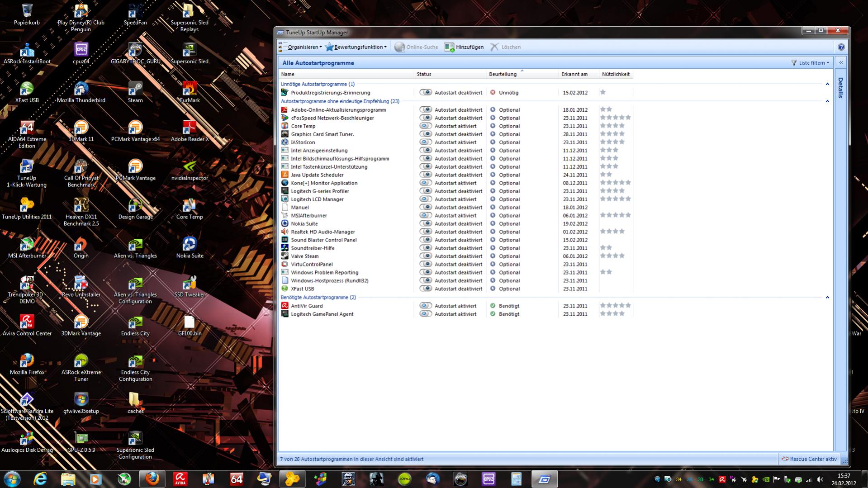The height and width of the screenshot is (488, 868).
Task: Select the Sound Blaster Control Panel entry
Action: pos(456,240)
